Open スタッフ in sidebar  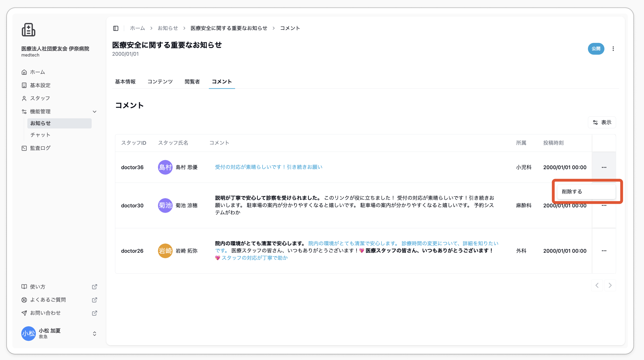pos(40,99)
